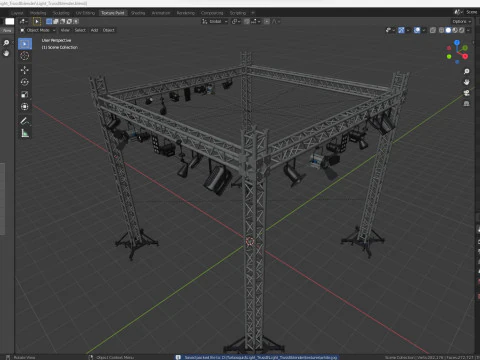Choose Intersect selection mode icon
Screen dimensions: 480x360
76,21
